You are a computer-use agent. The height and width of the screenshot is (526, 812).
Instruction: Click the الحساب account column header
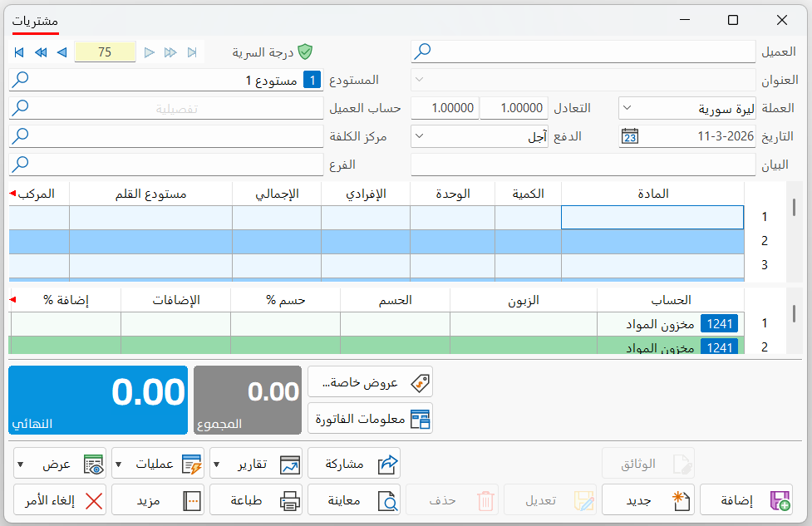tap(671, 300)
